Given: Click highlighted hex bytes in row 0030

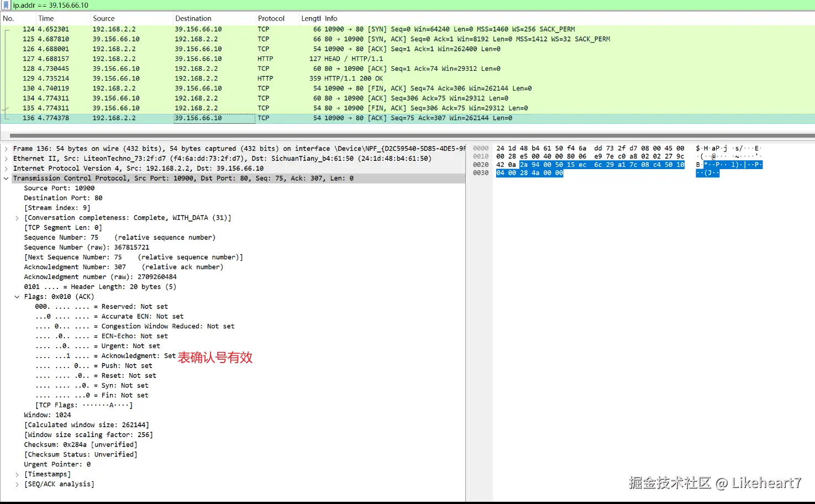Looking at the screenshot, I should point(529,173).
